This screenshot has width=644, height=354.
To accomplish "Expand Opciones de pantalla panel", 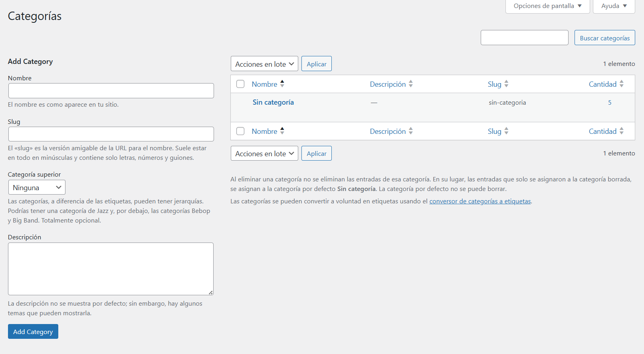I will pos(547,6).
